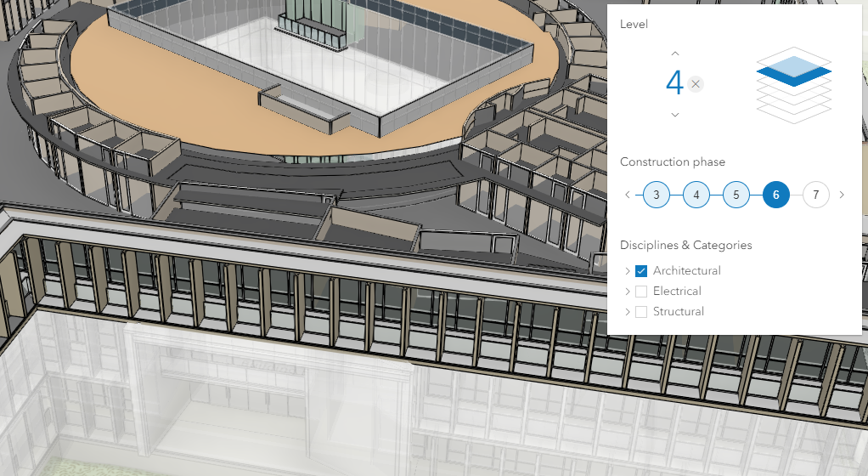
Task: Uncheck the Architectural discipline checkbox
Action: click(641, 271)
